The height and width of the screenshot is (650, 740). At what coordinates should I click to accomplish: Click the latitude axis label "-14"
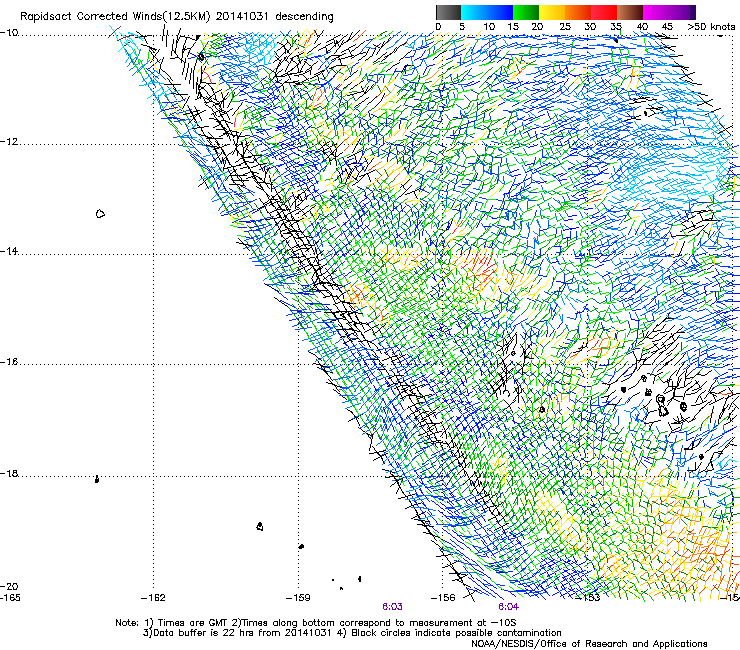click(9, 252)
